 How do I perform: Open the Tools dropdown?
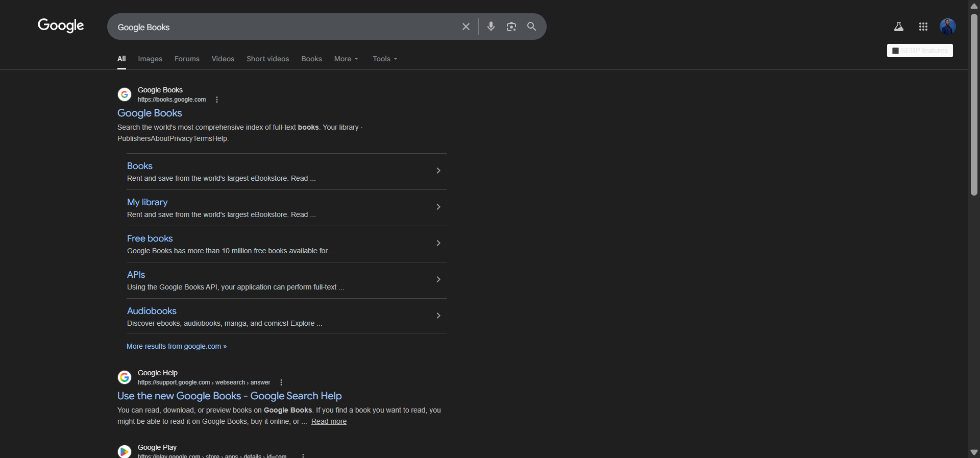tap(385, 59)
